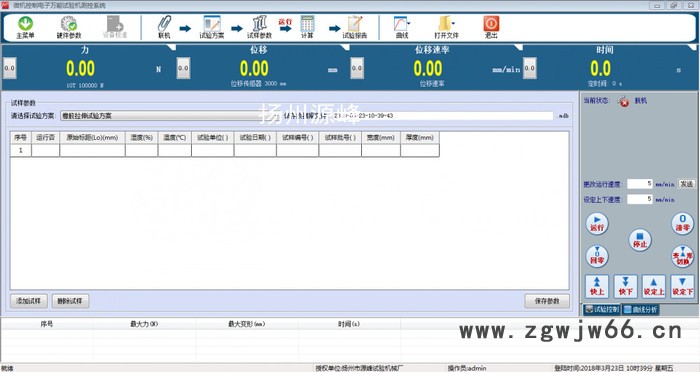This screenshot has height=372, width=700.
Task: Click the red 退出 exit icon
Action: pos(491,27)
